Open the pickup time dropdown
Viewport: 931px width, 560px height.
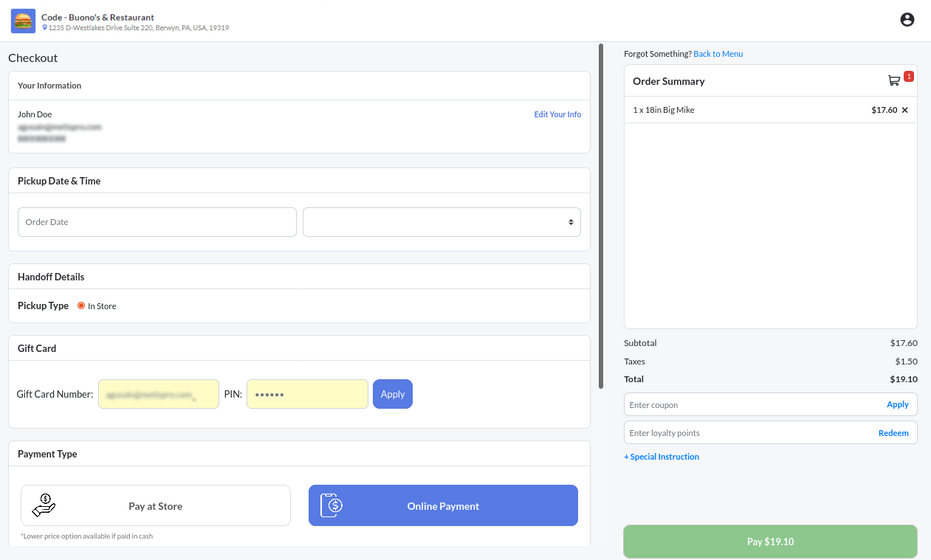442,222
